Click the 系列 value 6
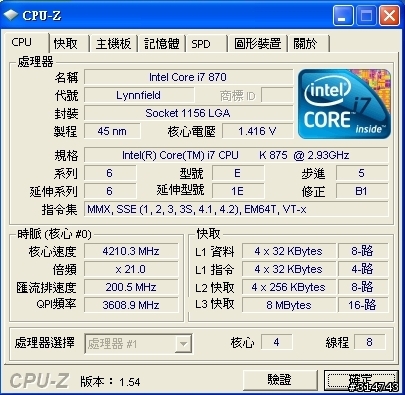The width and height of the screenshot is (405, 395). 110,173
